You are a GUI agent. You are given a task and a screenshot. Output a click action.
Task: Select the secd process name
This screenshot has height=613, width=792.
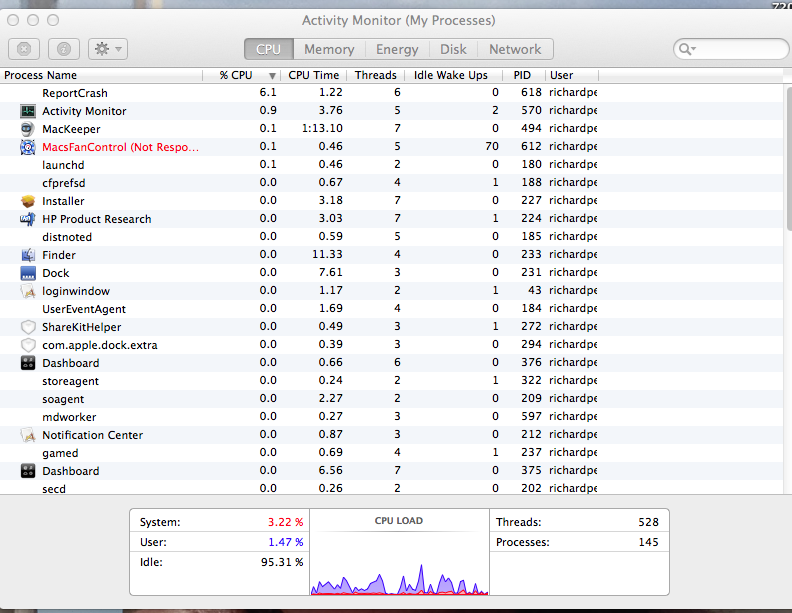click(x=54, y=489)
